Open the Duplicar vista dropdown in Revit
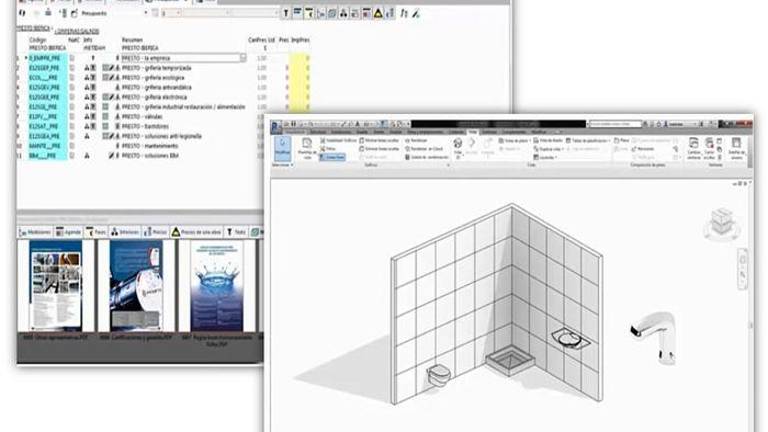 (x=549, y=149)
